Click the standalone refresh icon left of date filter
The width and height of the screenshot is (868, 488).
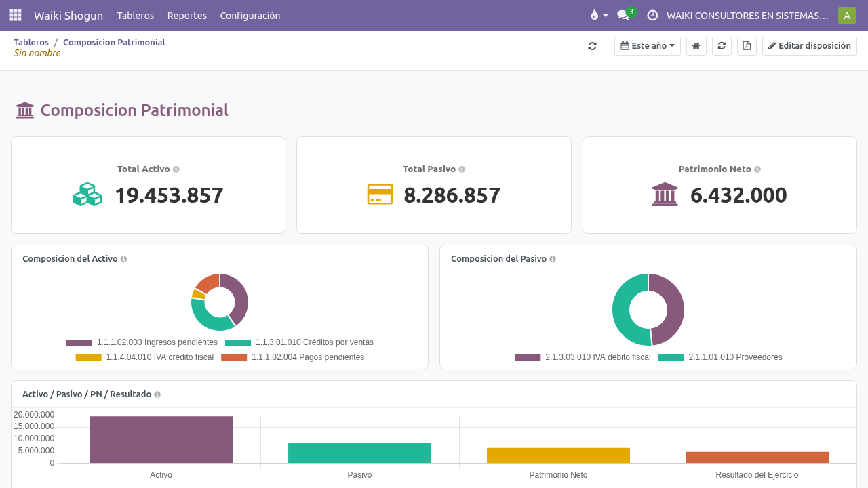592,46
